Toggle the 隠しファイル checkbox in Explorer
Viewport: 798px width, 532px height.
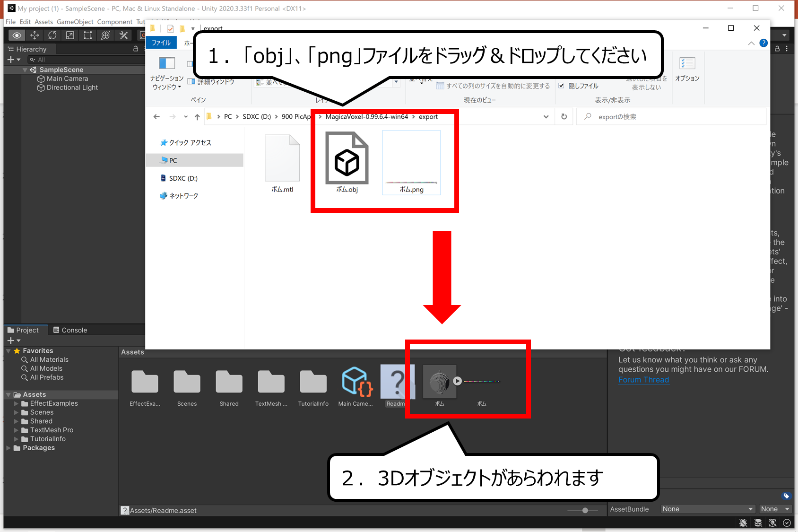561,86
